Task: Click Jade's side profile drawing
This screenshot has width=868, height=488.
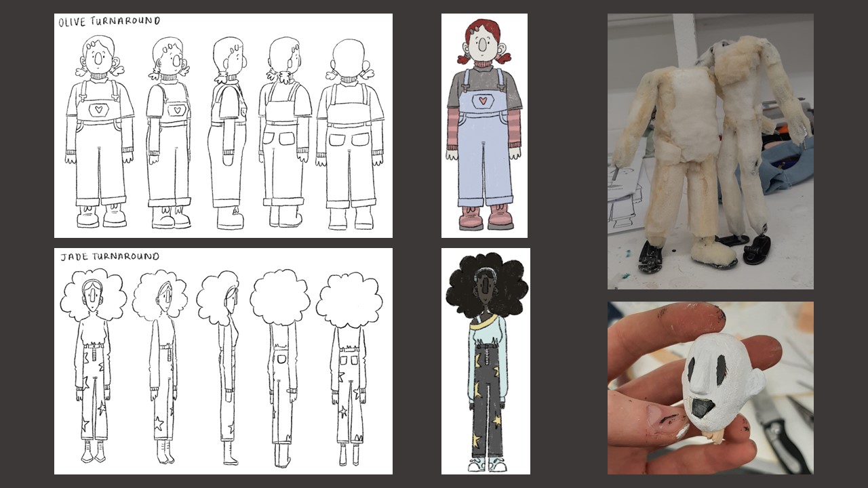Action: click(x=223, y=366)
